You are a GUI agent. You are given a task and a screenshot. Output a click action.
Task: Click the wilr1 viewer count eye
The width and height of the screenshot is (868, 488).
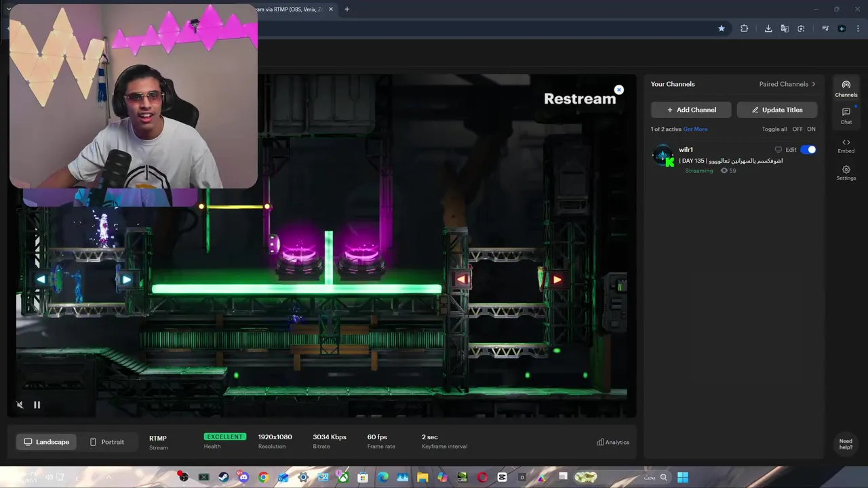pyautogui.click(x=724, y=171)
